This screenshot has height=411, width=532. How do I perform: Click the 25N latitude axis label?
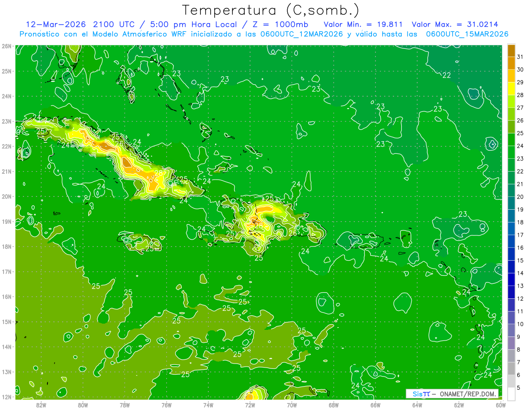pyautogui.click(x=7, y=71)
